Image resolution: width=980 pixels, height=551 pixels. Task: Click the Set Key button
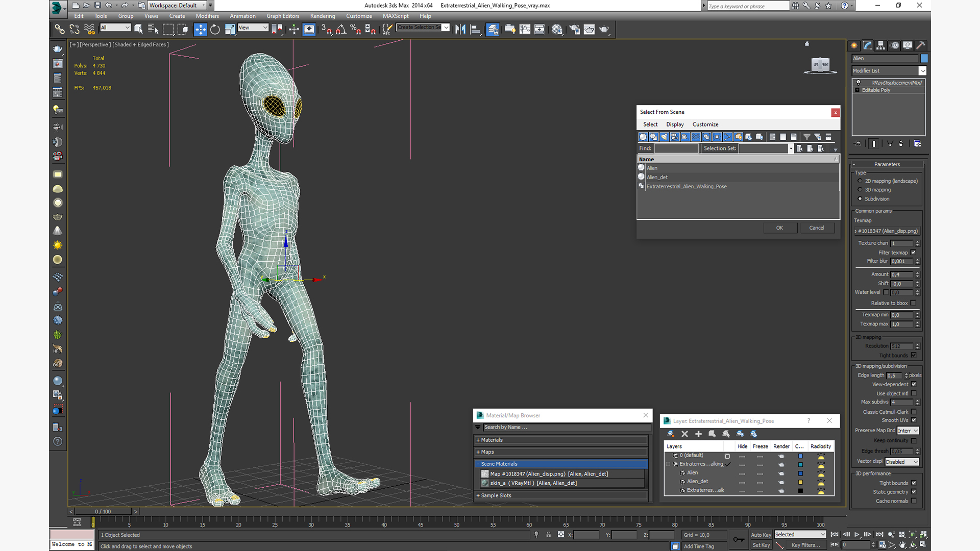[x=761, y=545]
